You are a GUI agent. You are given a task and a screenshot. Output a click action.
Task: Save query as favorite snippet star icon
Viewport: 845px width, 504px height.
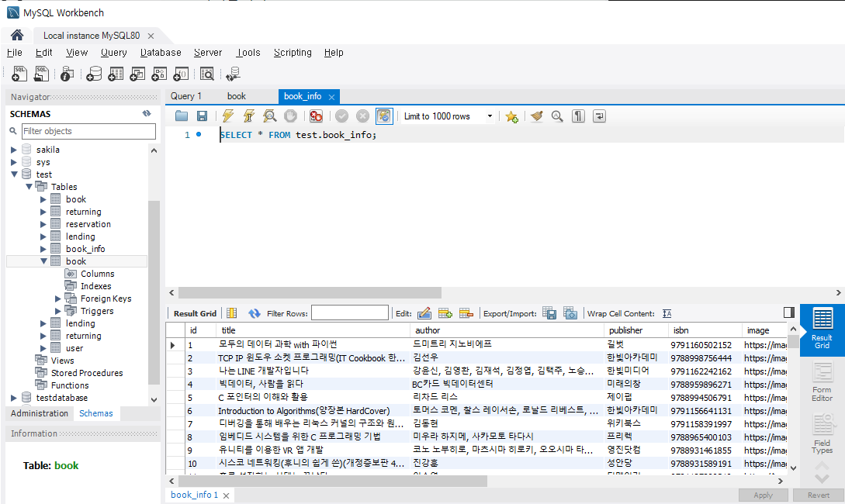coord(511,116)
